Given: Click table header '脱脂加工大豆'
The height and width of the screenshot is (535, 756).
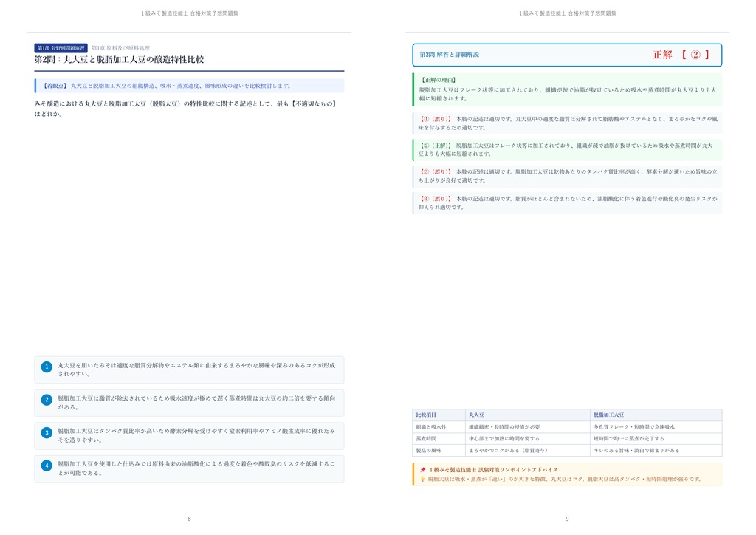Looking at the screenshot, I should click(608, 415).
